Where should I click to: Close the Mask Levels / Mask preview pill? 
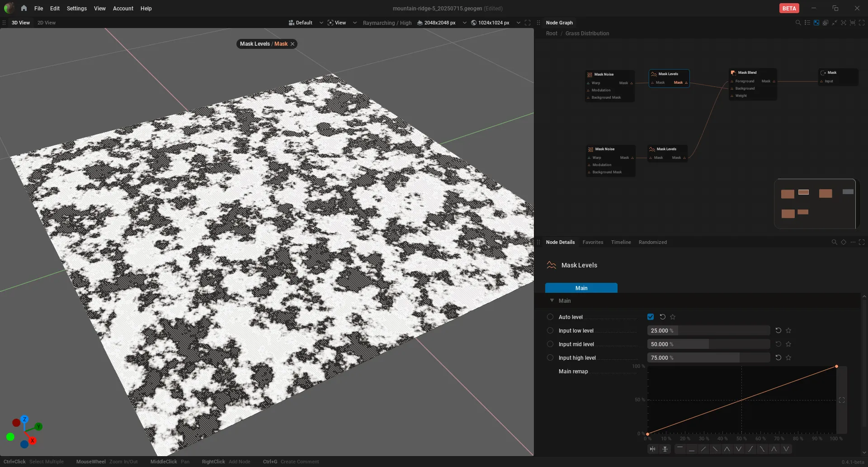coord(292,44)
